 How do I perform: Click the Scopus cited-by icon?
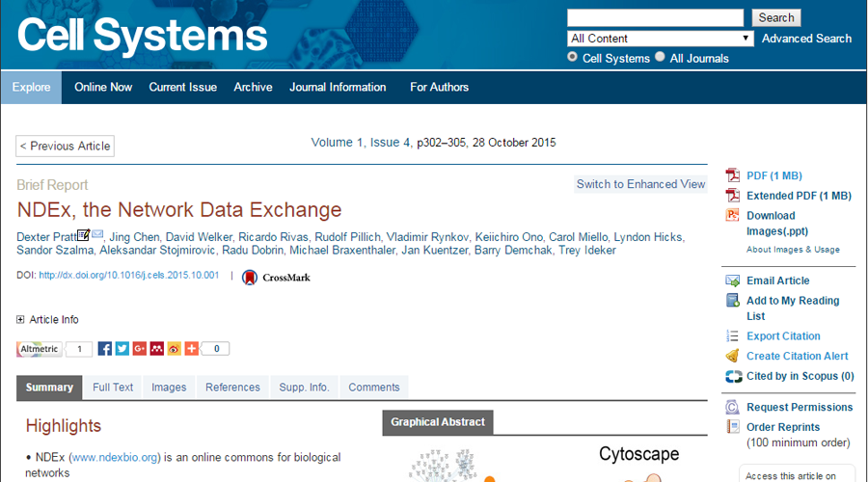(x=734, y=376)
